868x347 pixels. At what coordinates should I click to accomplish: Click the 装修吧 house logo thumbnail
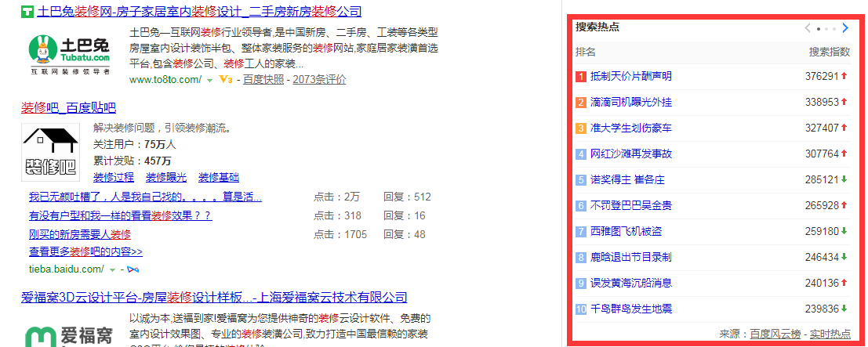(x=50, y=152)
